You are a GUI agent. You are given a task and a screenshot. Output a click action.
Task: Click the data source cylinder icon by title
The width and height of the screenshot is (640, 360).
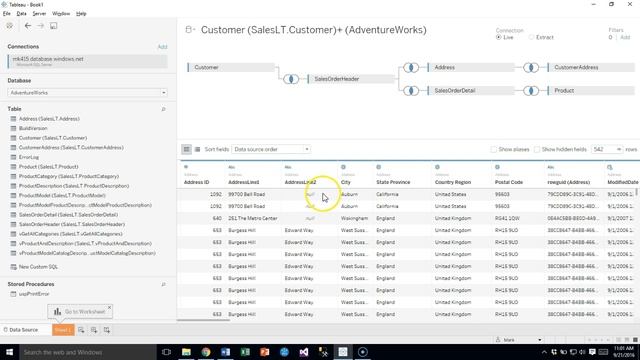(189, 29)
